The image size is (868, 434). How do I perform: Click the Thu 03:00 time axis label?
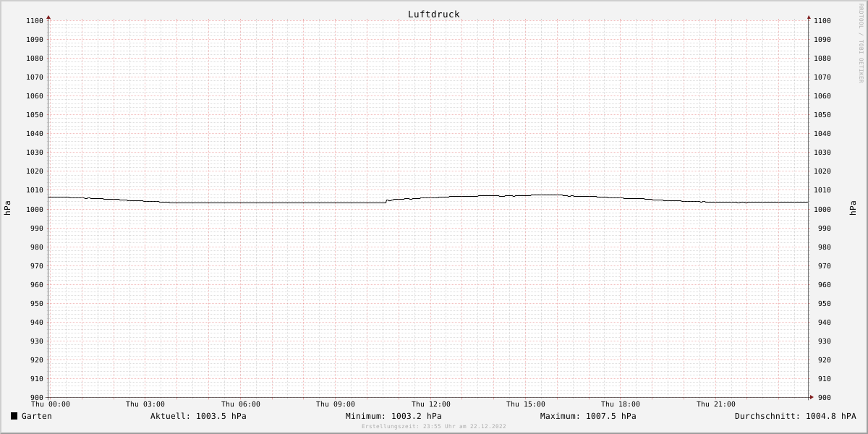coord(145,404)
